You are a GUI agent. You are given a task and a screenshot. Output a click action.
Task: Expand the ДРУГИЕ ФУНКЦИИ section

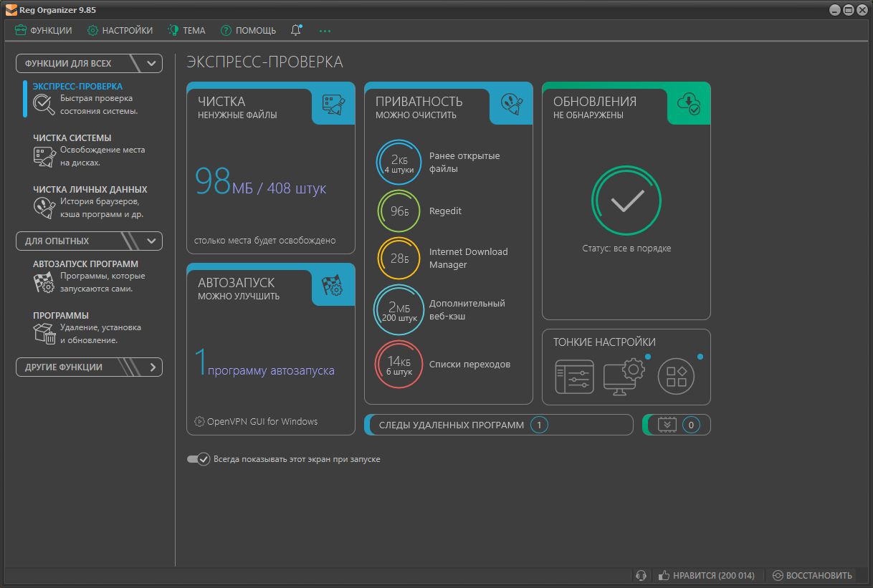click(x=152, y=367)
